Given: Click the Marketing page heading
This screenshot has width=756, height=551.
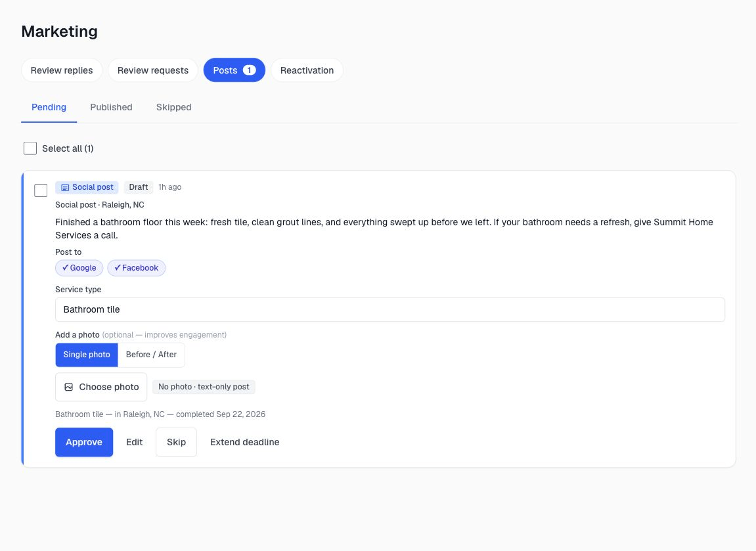Looking at the screenshot, I should pos(59,32).
